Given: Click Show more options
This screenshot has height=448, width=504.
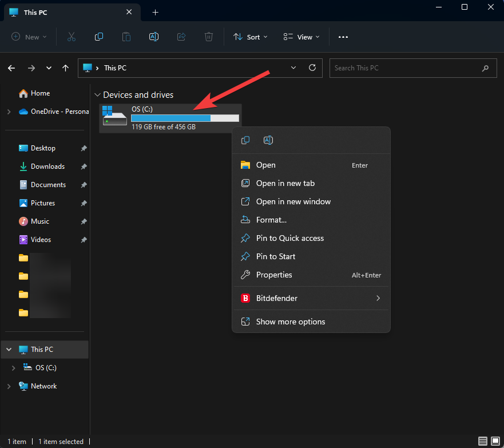Looking at the screenshot, I should (x=290, y=322).
